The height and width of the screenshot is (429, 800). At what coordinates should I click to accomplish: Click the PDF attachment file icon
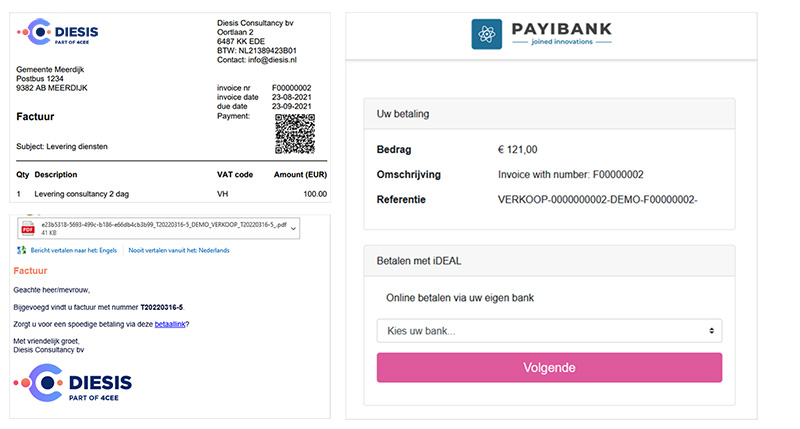pos(28,229)
